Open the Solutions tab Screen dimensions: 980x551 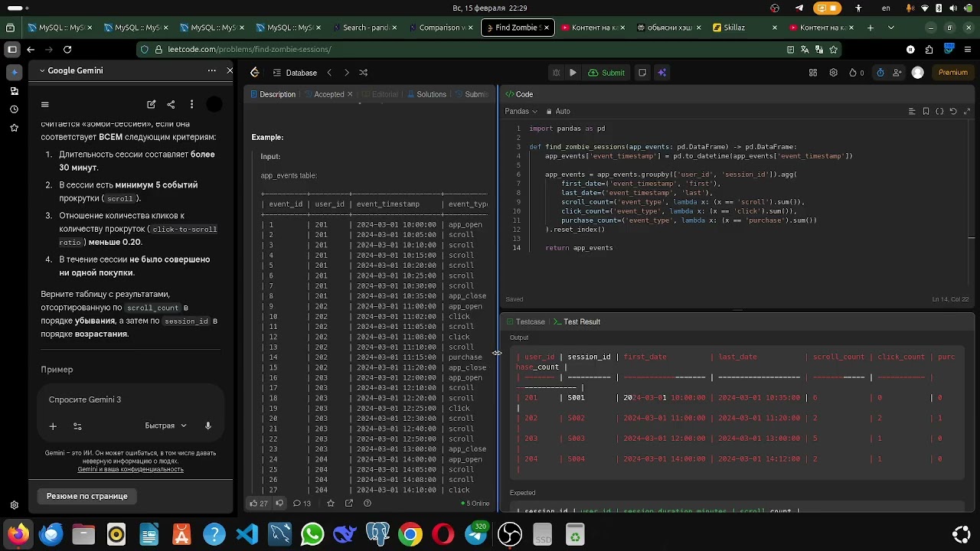[x=426, y=94]
